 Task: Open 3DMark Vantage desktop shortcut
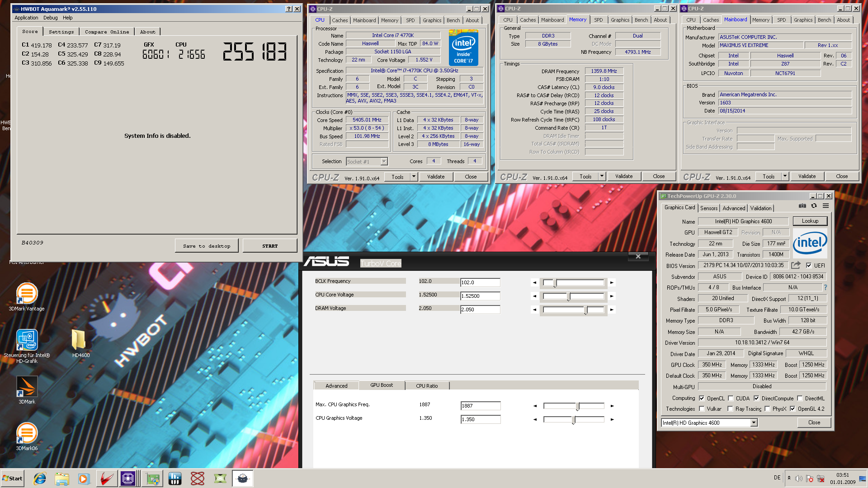pyautogui.click(x=27, y=297)
